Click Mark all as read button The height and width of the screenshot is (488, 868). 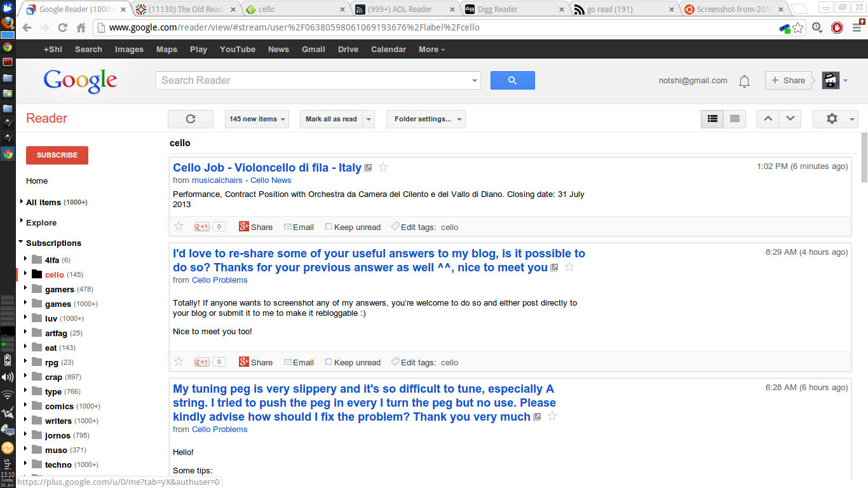click(x=331, y=119)
